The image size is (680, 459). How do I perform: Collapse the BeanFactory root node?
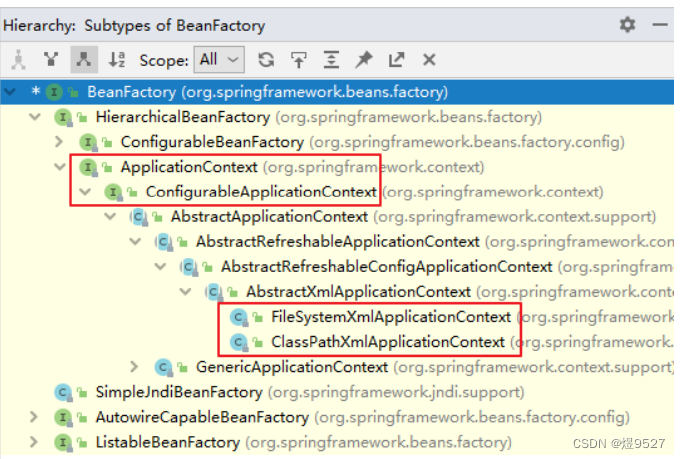point(10,92)
